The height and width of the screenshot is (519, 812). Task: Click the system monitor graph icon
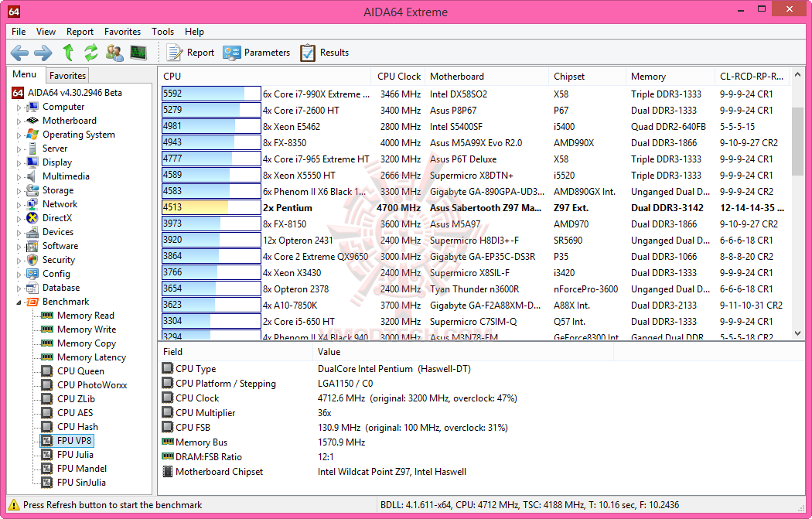pos(138,53)
